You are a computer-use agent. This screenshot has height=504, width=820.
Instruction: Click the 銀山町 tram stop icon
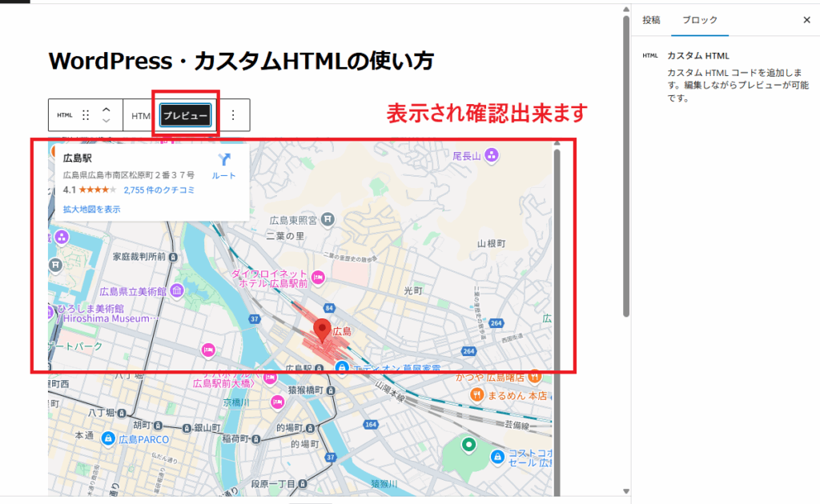tap(187, 428)
